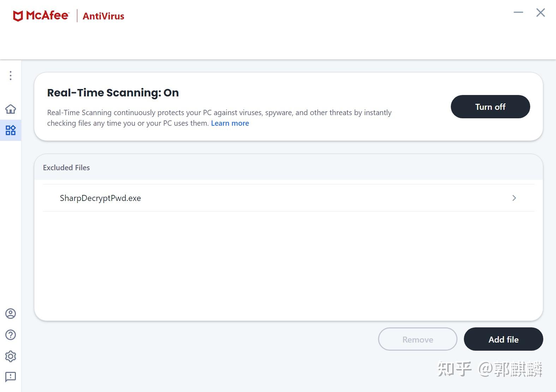The image size is (556, 392).
Task: Open the three-dot sidebar menu
Action: [x=11, y=76]
